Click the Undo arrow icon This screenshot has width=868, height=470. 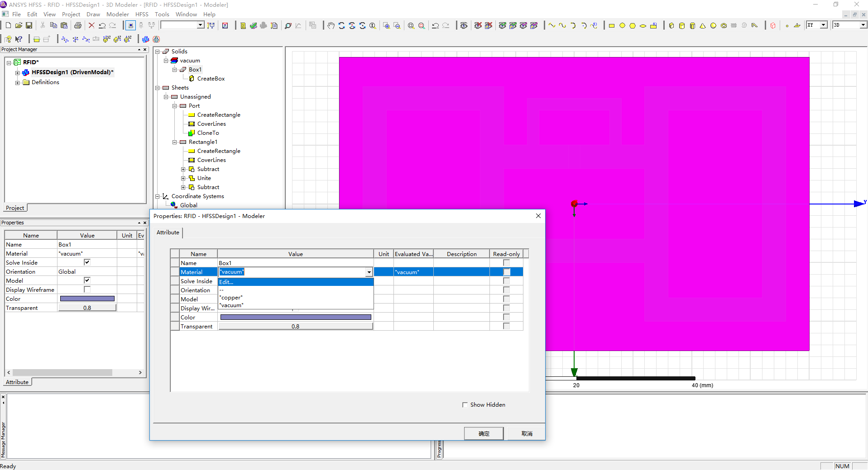(x=102, y=25)
